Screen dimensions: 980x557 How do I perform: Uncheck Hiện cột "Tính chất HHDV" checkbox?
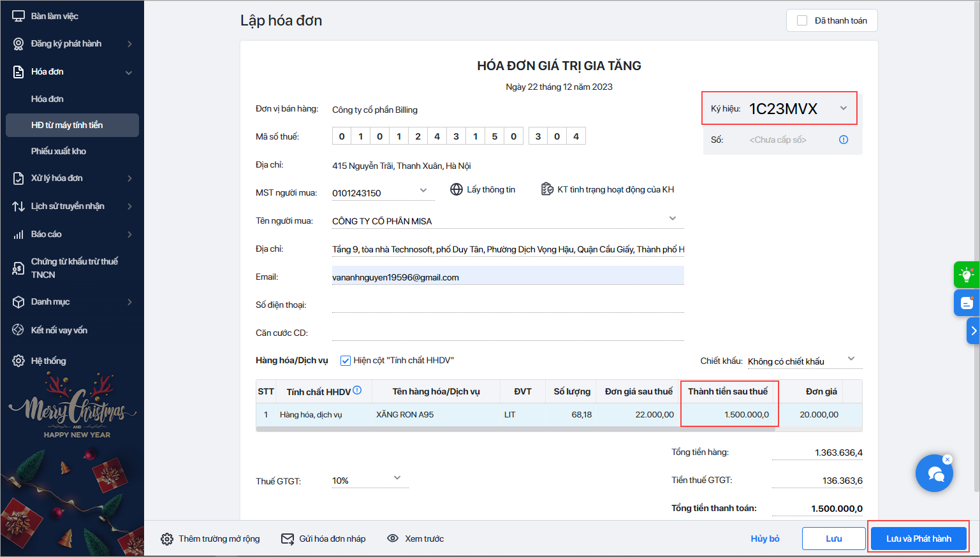346,361
